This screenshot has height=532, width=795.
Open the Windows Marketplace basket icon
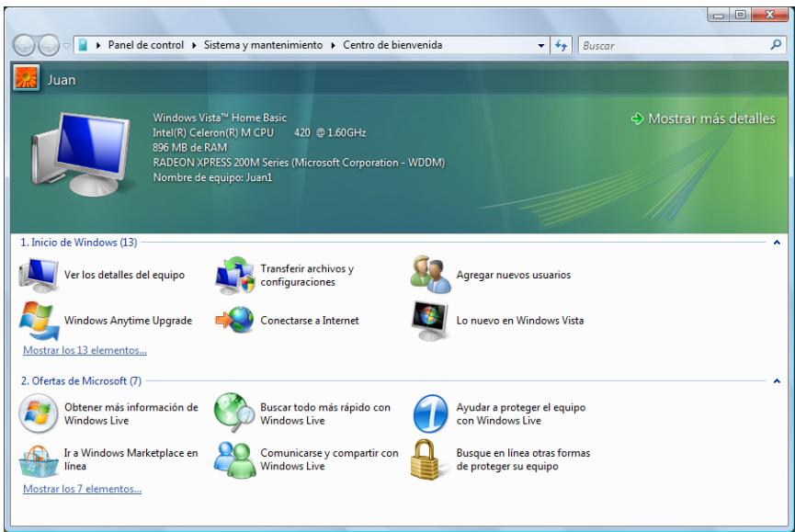38,459
